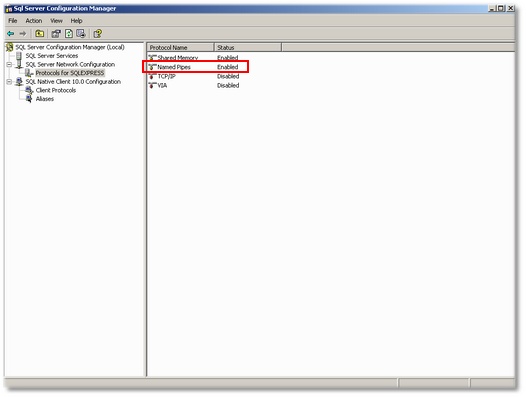Screen dimensions: 526x398
Task: Click the Named Pipes protocol icon
Action: point(153,67)
